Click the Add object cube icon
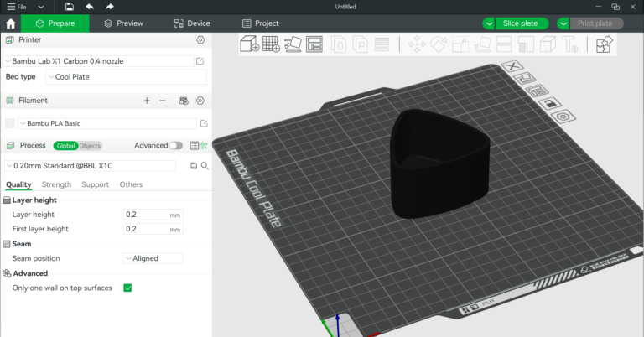 point(249,44)
